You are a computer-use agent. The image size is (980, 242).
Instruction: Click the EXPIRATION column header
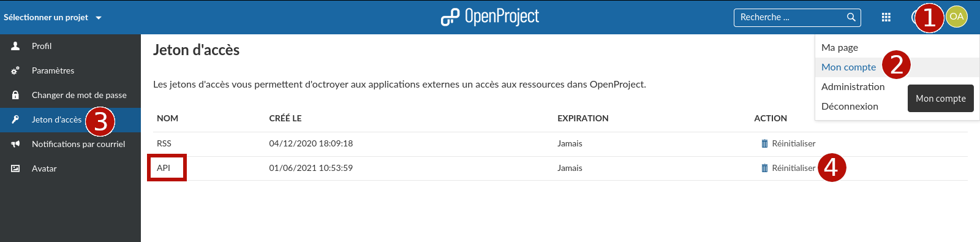click(583, 118)
